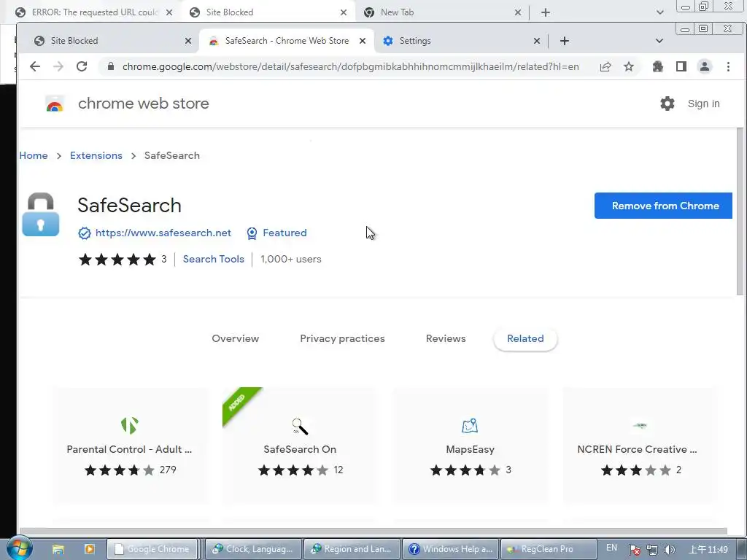
Task: Click the EN language indicator
Action: [x=612, y=548]
